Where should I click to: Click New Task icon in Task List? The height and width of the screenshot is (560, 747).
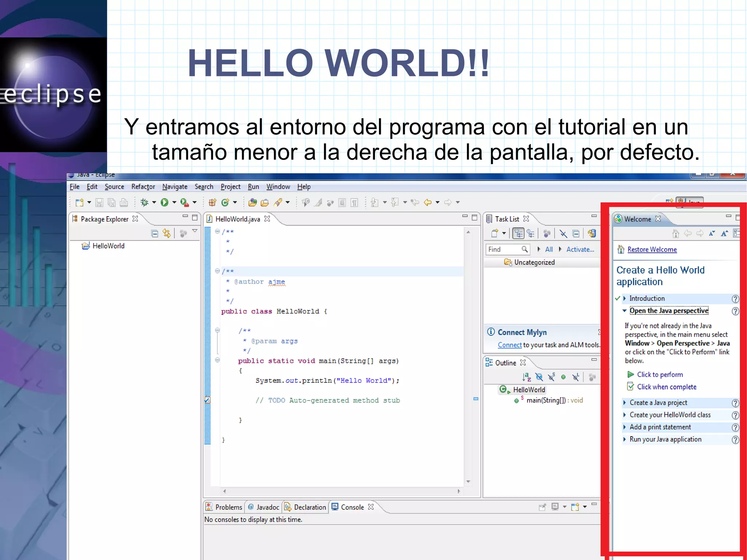click(x=495, y=233)
